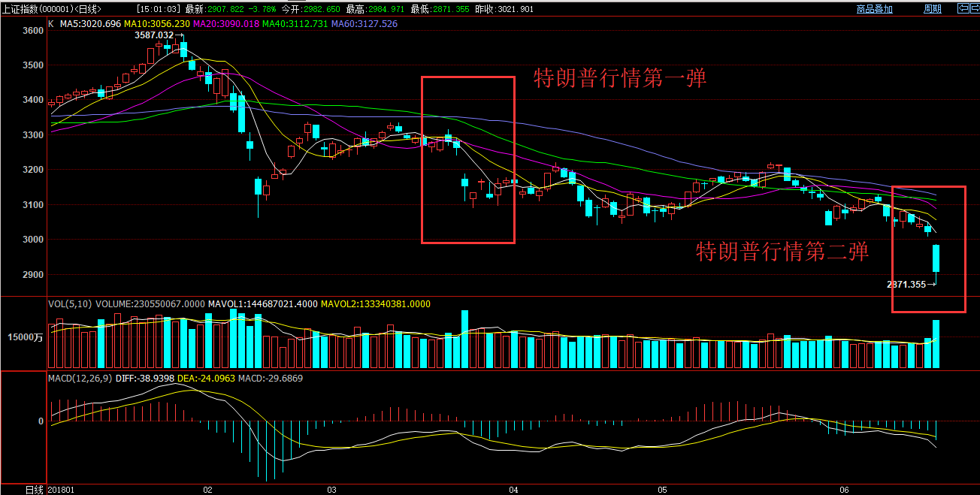
Task: Click the blue MA60 indicator label
Action: pos(364,24)
